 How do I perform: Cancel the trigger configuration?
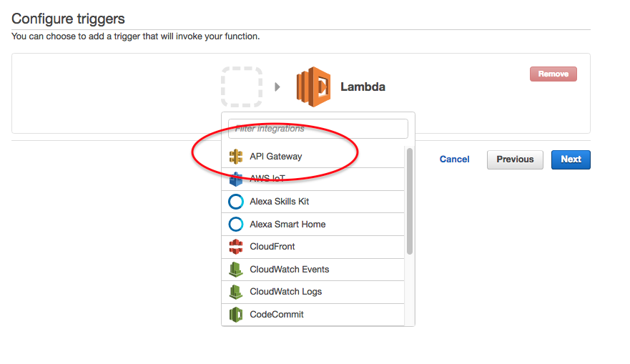[x=454, y=159]
